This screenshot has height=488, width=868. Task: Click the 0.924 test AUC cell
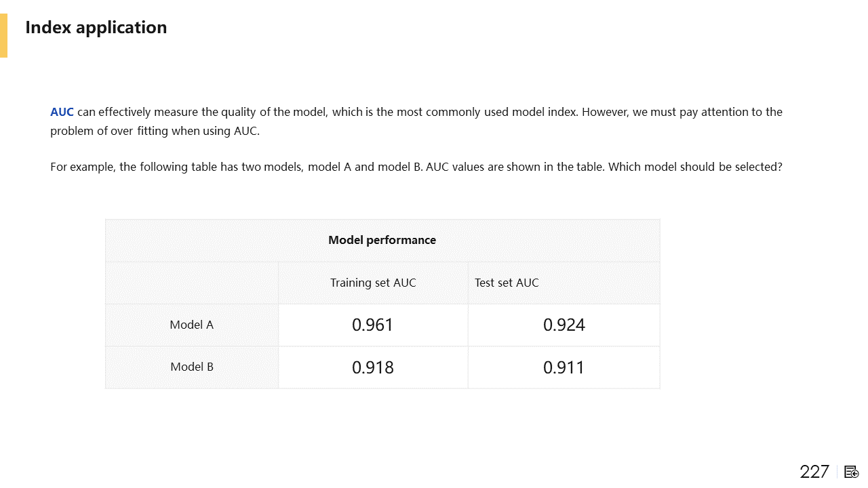[x=564, y=325]
